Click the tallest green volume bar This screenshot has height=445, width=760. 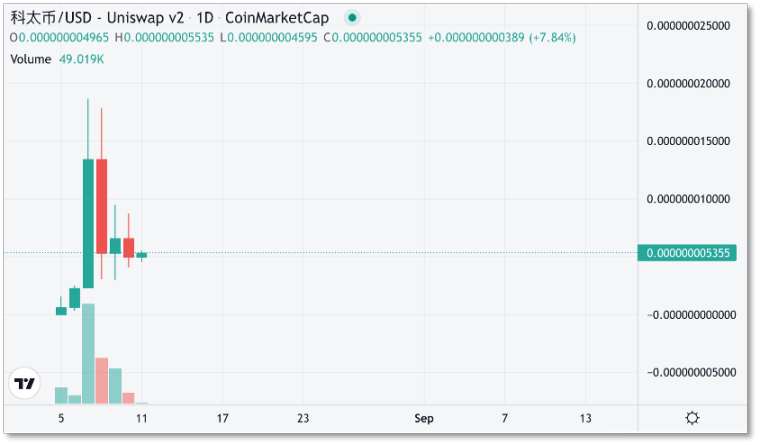tap(88, 354)
